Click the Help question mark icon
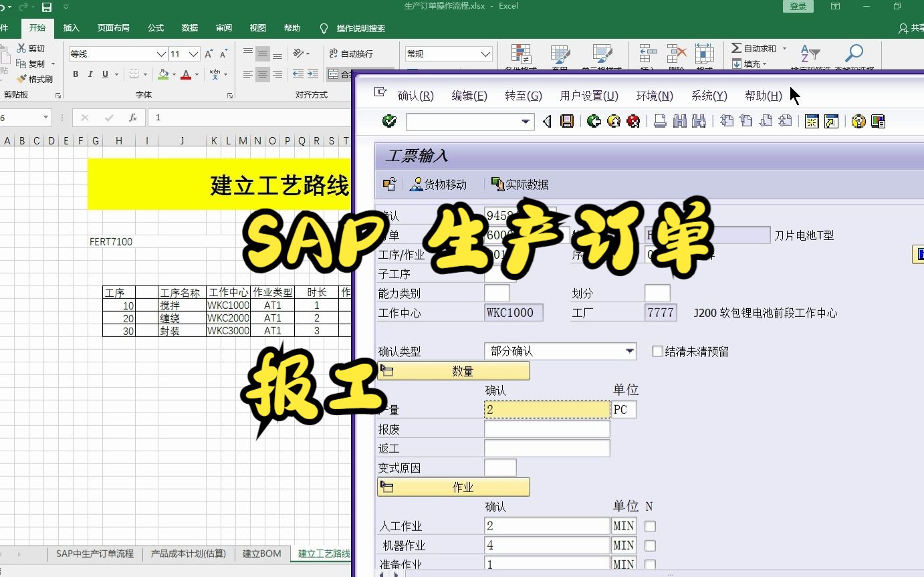 tap(858, 121)
